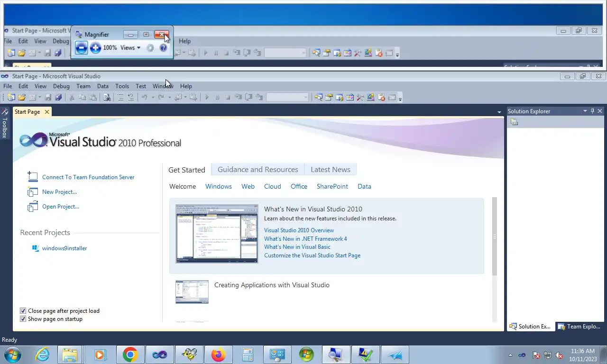The height and width of the screenshot is (364, 607).
Task: Click Open Project... link
Action: pos(61,207)
